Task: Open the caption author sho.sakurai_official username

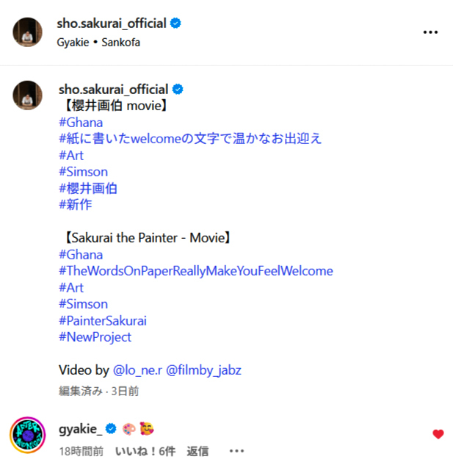Action: 114,90
